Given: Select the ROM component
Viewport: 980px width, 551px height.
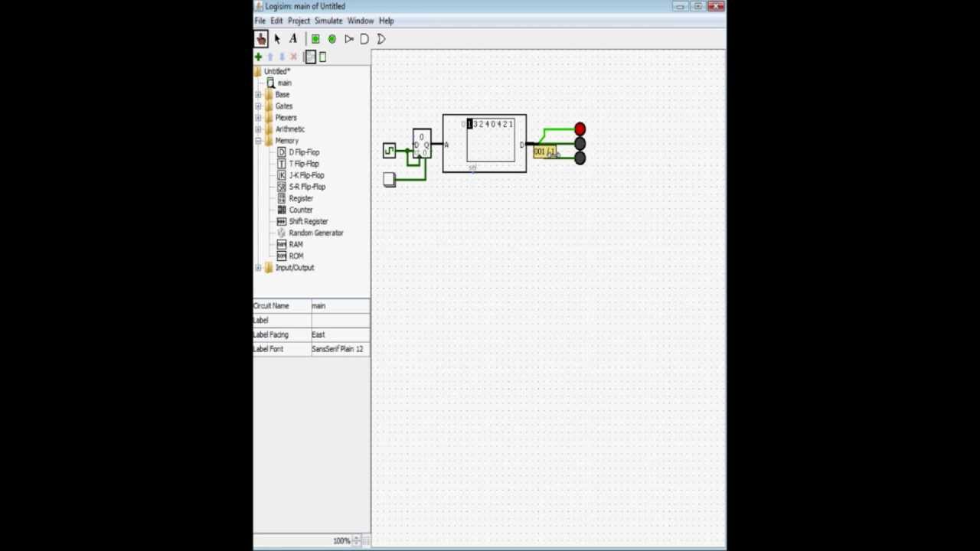Looking at the screenshot, I should pyautogui.click(x=290, y=256).
